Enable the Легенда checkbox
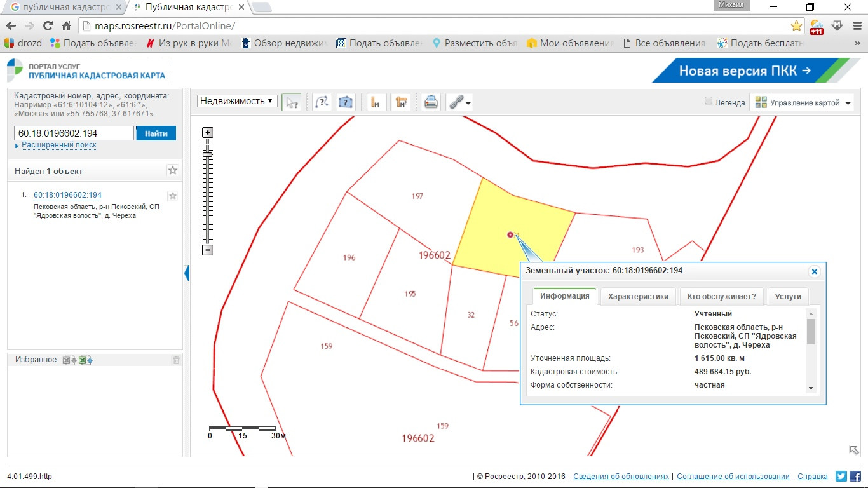Screen dimensions: 868x488 [x=709, y=101]
